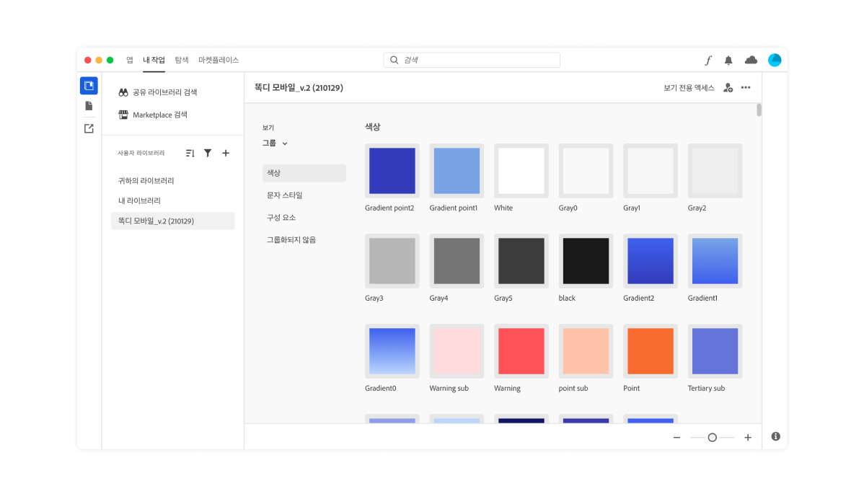Viewport: 864px width, 504px height.
Task: Select the Gray5 color swatch
Action: tap(521, 261)
